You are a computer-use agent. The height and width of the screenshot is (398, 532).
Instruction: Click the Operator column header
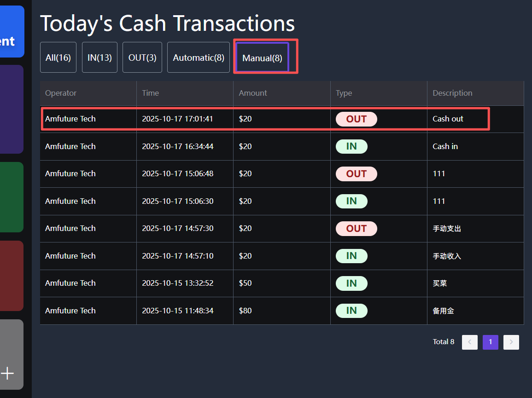pos(61,93)
